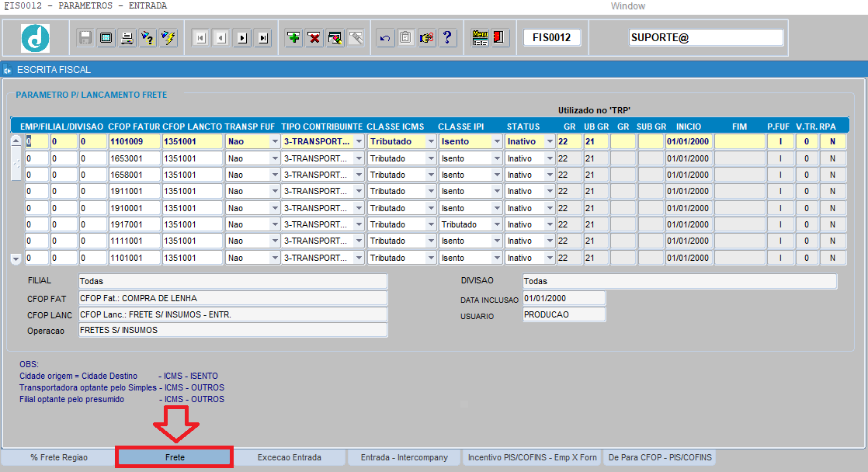Click the first GR value in row 1653001
Image resolution: width=868 pixels, height=472 pixels.
pos(569,158)
